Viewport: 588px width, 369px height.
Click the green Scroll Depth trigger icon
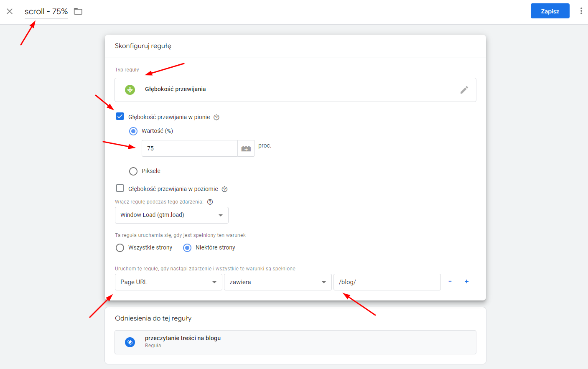pyautogui.click(x=130, y=89)
